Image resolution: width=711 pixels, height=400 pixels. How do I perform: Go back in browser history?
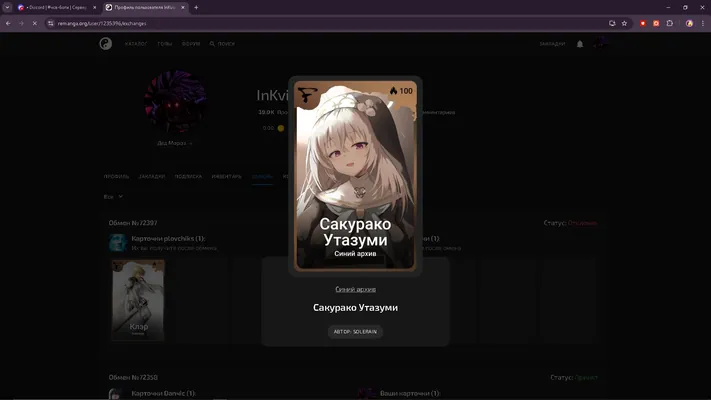pyautogui.click(x=8, y=23)
